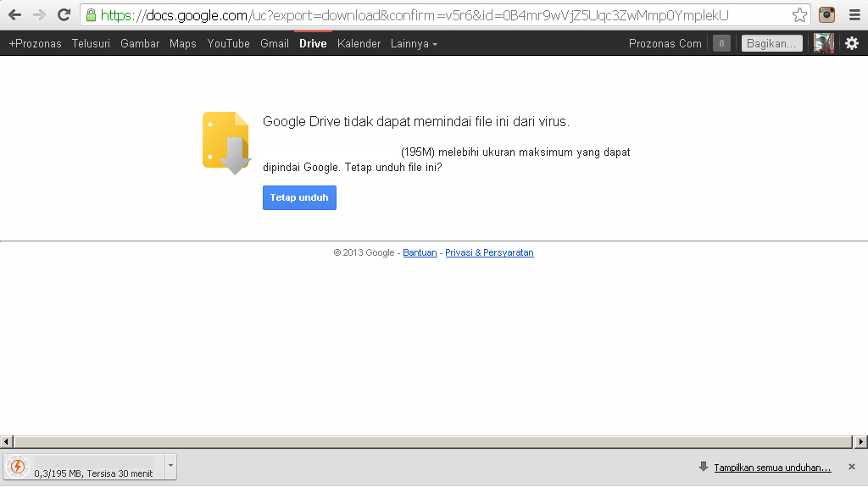
Task: Open Gmail in the Google bar
Action: pyautogui.click(x=275, y=43)
